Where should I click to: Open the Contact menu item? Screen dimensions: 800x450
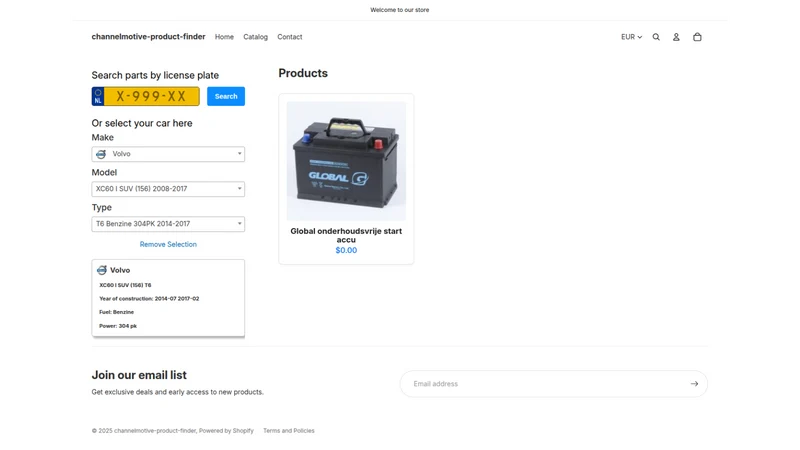tap(289, 37)
